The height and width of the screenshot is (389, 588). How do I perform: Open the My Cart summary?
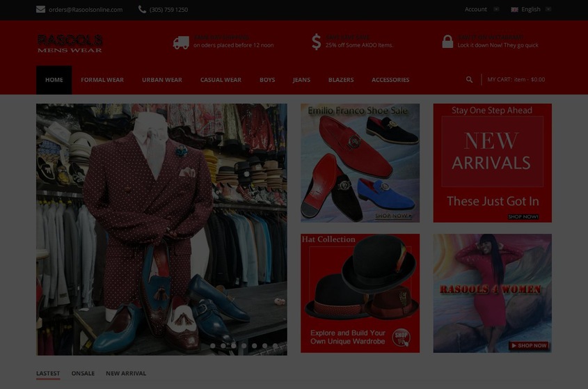tap(516, 79)
